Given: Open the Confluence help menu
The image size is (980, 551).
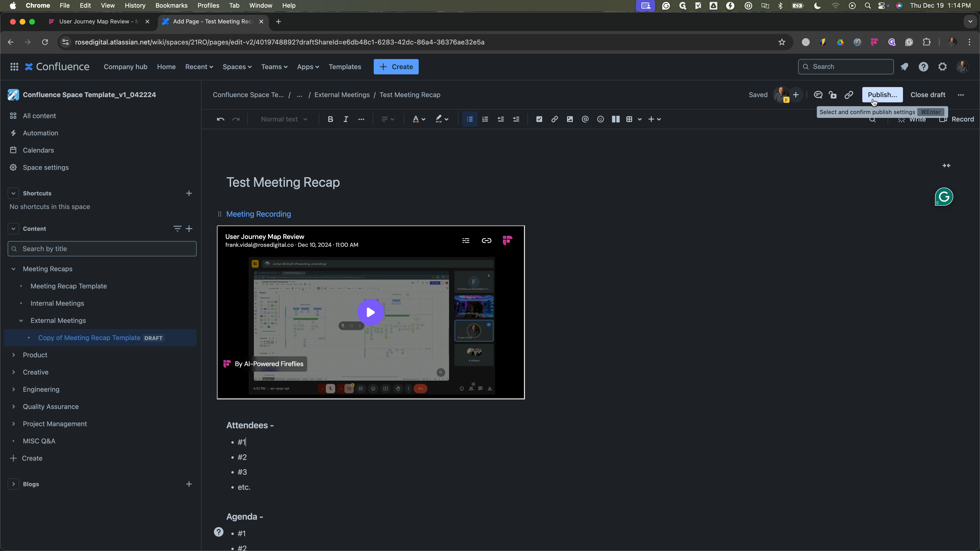Looking at the screenshot, I should coord(923,67).
